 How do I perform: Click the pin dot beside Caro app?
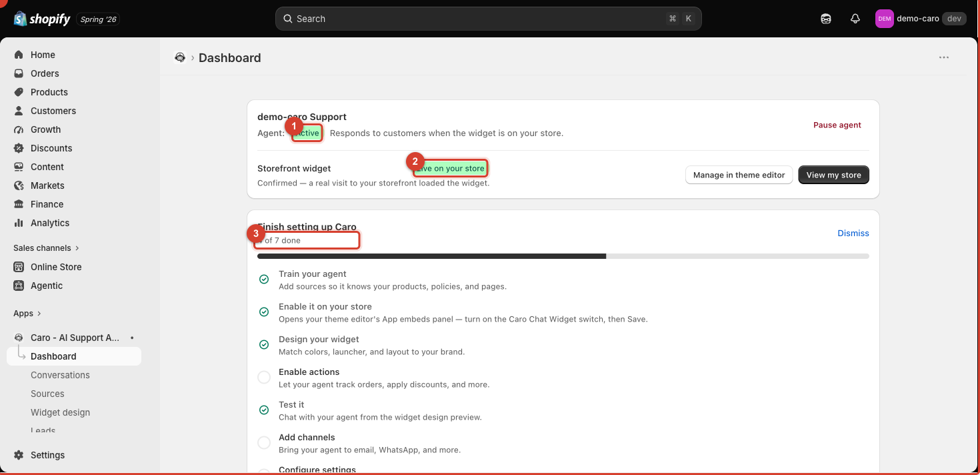point(132,338)
